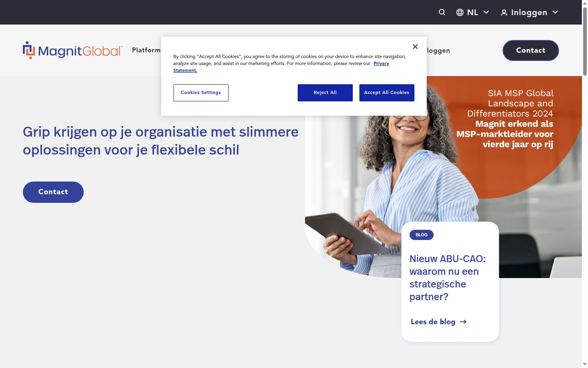Click the scrollbar up arrow
Screen dimensions: 588x368
click(585, 3)
